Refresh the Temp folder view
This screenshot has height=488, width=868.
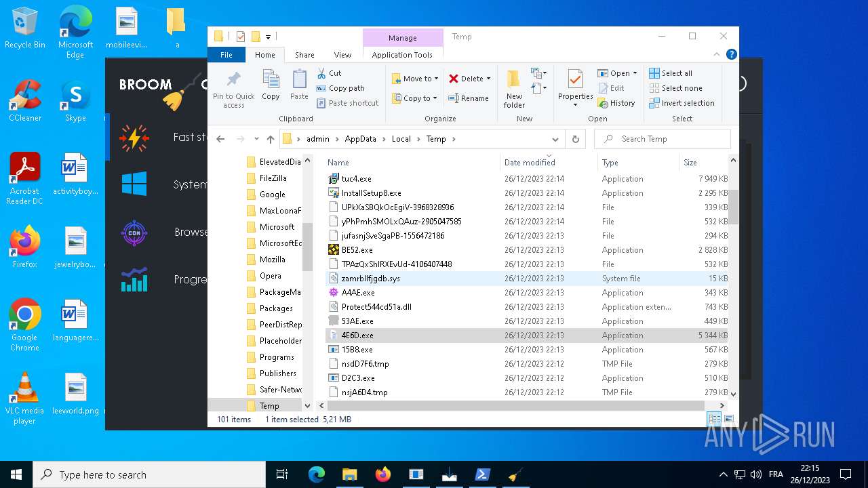click(575, 139)
